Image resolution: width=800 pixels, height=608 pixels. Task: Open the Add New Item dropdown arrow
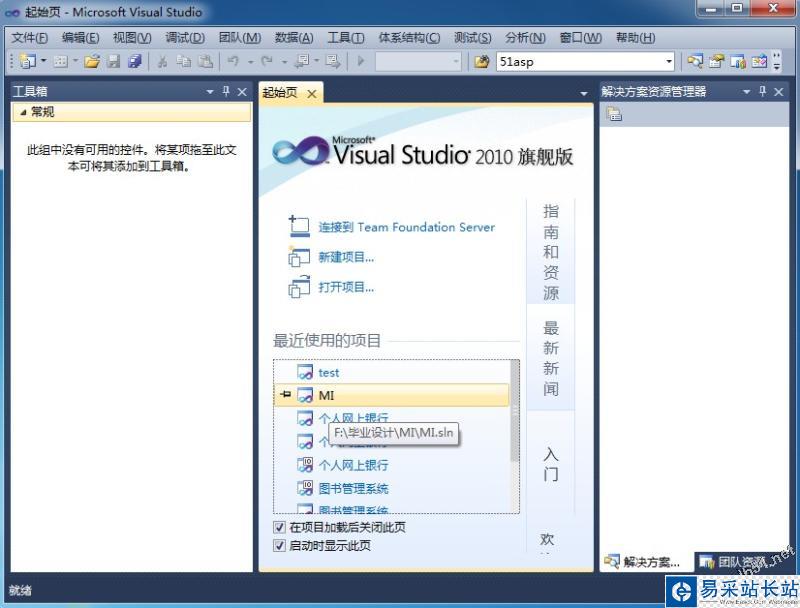coord(76,62)
